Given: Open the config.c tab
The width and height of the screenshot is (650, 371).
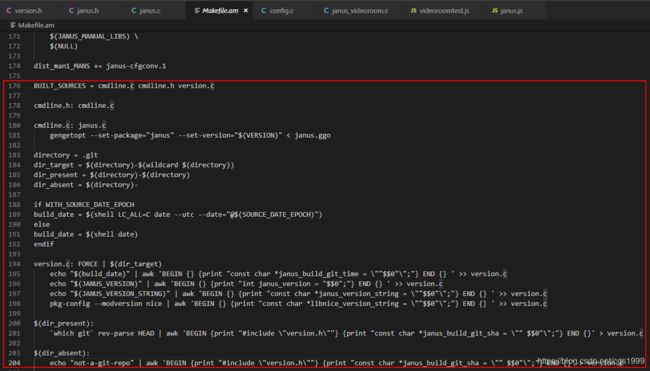Looking at the screenshot, I should click(277, 11).
